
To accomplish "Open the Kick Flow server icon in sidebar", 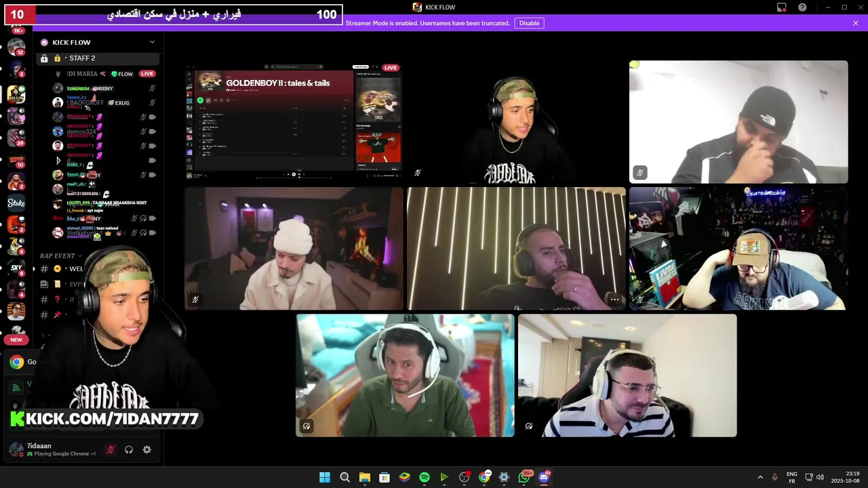I will (x=16, y=94).
